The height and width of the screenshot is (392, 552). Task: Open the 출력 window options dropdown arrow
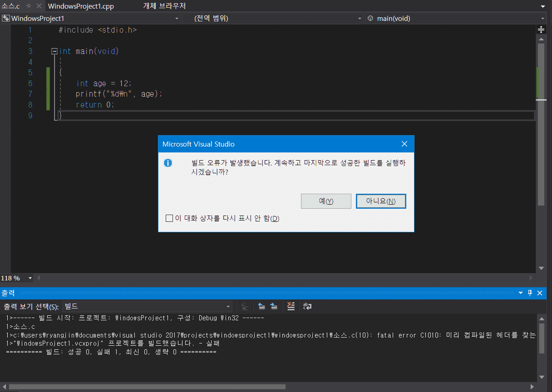521,293
